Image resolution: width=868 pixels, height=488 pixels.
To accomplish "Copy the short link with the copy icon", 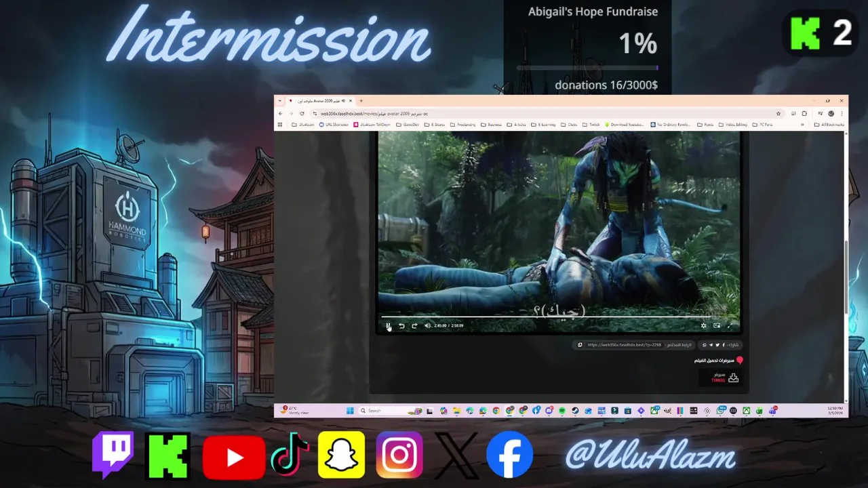I will point(580,345).
